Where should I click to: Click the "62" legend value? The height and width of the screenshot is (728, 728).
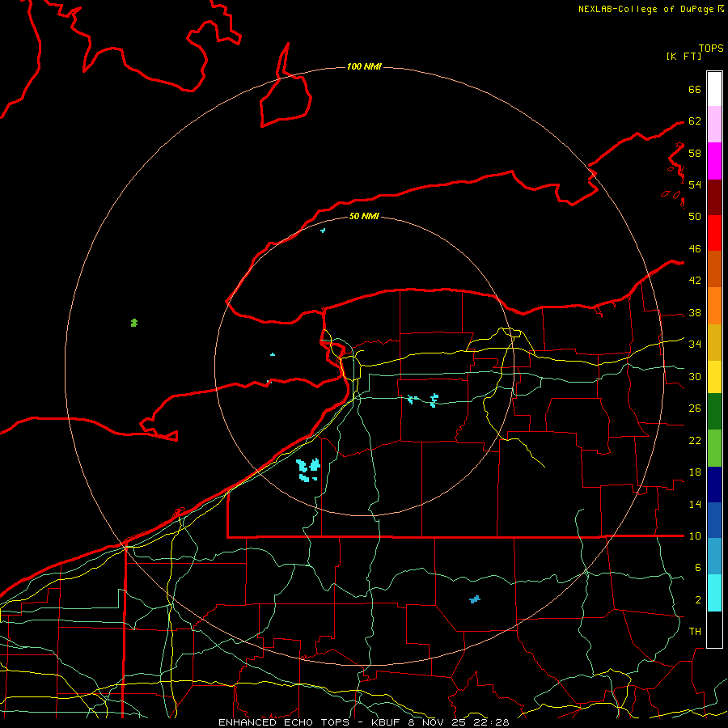coord(695,121)
